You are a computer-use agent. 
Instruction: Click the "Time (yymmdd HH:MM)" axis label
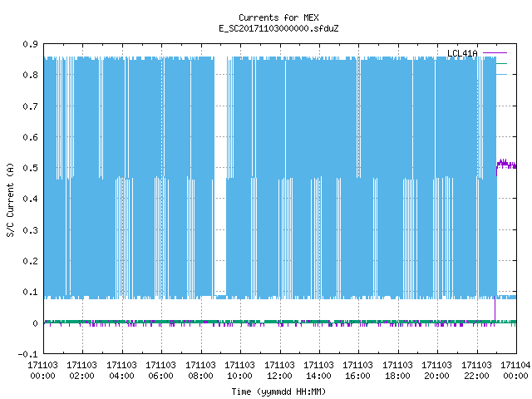coord(278,392)
